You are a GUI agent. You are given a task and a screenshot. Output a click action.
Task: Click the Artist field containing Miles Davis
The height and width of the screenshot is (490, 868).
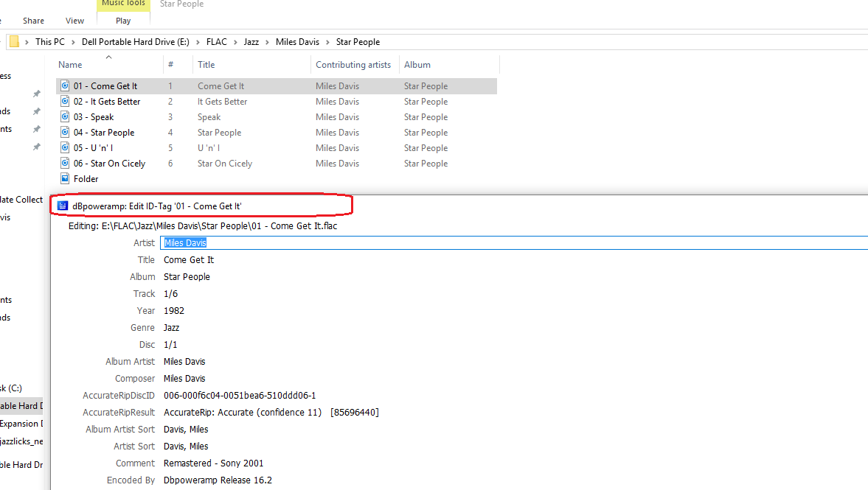[513, 243]
